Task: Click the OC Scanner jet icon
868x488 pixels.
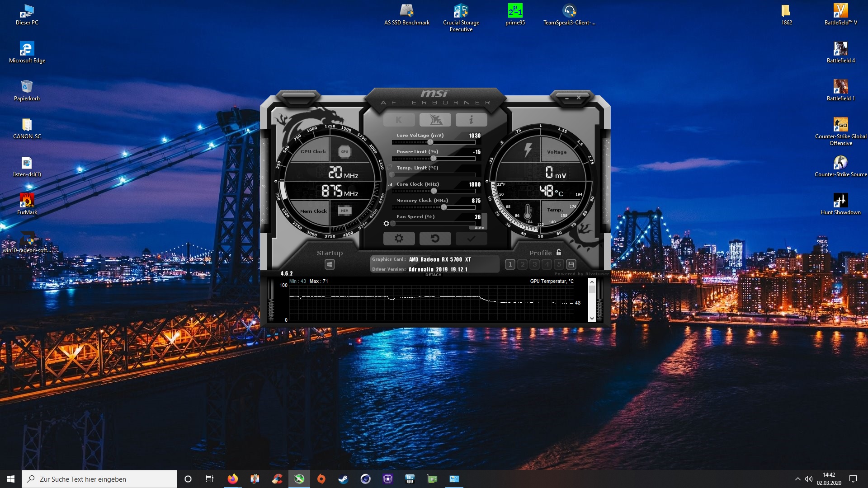Action: click(x=435, y=120)
